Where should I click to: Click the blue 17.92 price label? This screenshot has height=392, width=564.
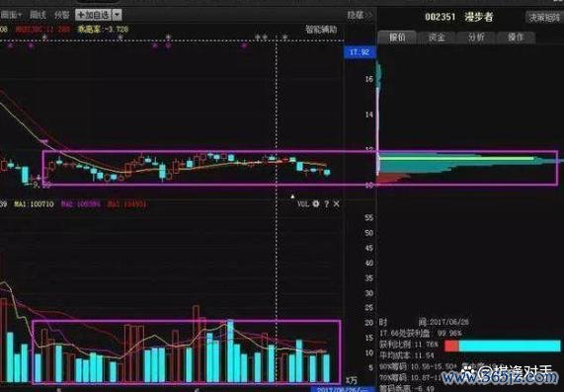click(x=360, y=52)
